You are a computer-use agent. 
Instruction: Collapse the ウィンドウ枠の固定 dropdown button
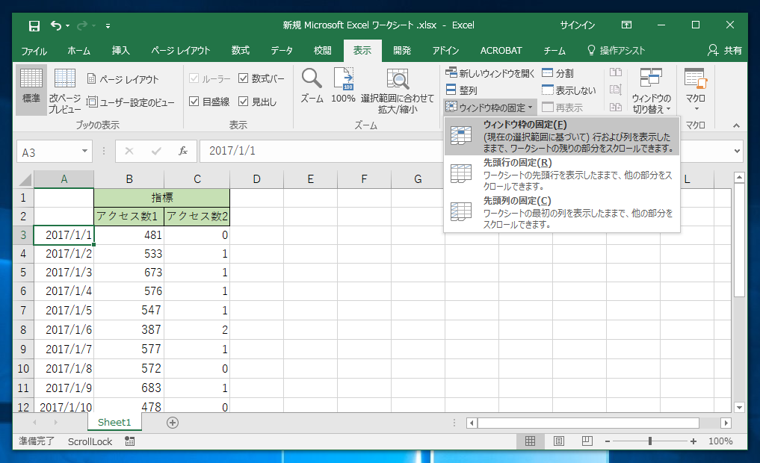coord(491,107)
